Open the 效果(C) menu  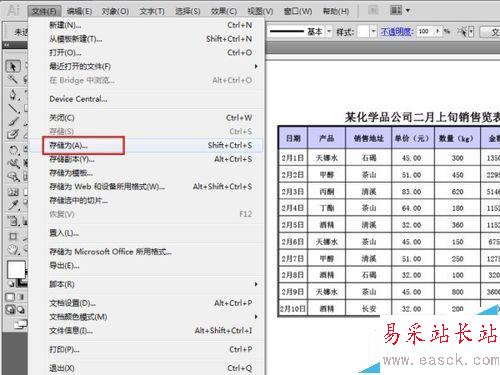pos(224,11)
